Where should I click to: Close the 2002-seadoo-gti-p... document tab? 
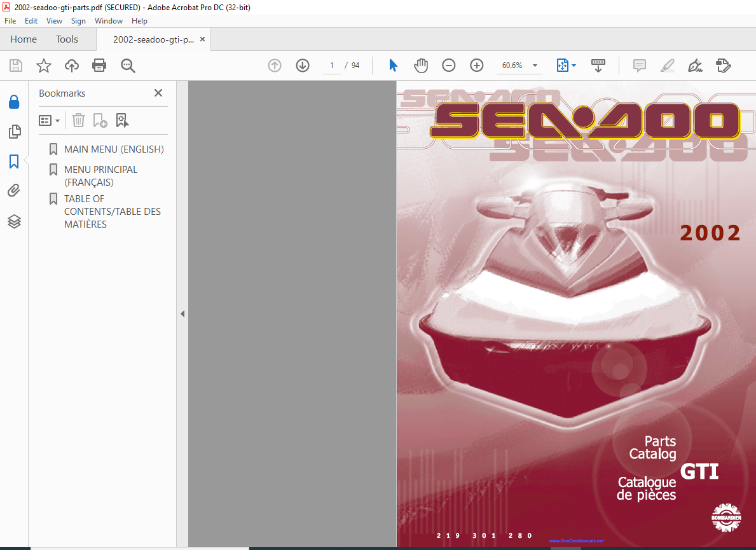coord(202,39)
